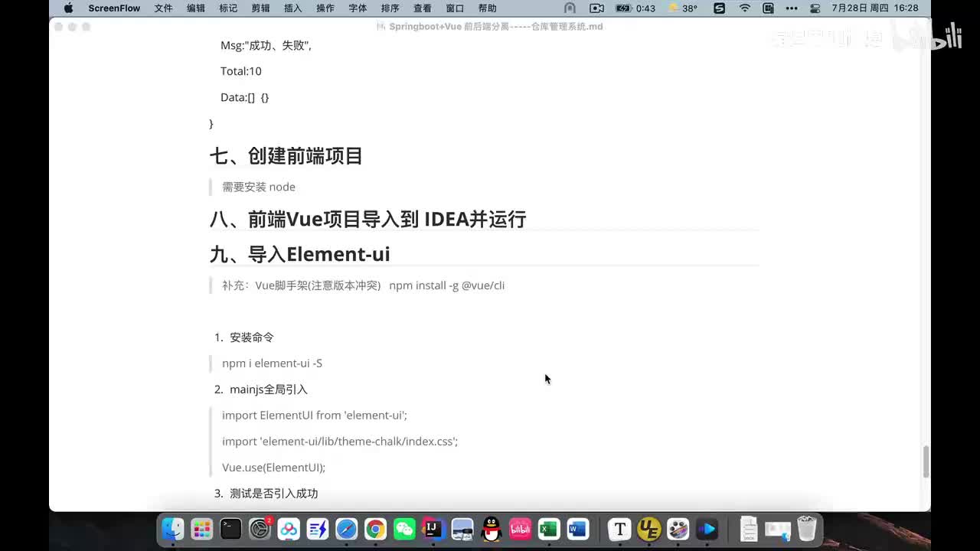This screenshot has height=551, width=980.
Task: Click ScreenFlow recording camera status icon
Action: click(x=596, y=8)
